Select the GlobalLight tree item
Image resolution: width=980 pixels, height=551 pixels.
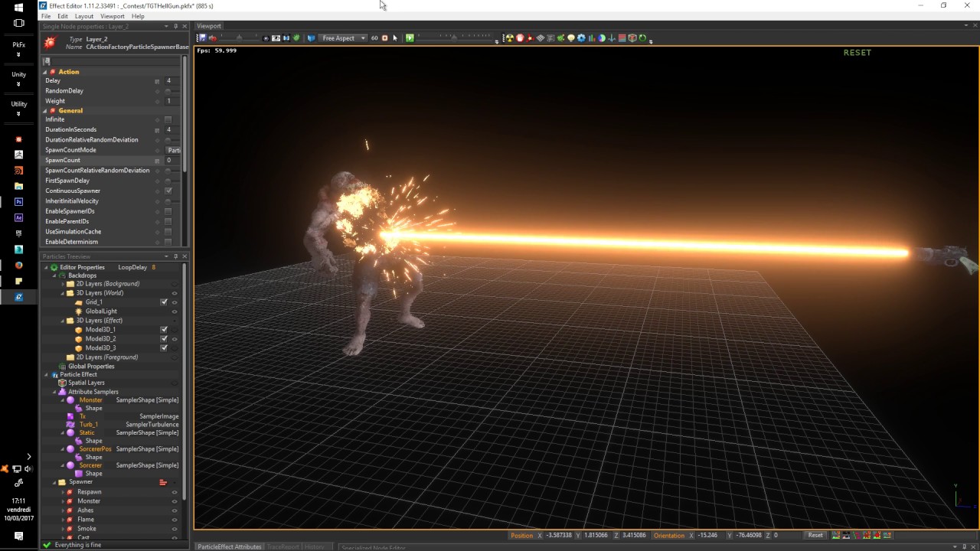pos(101,311)
